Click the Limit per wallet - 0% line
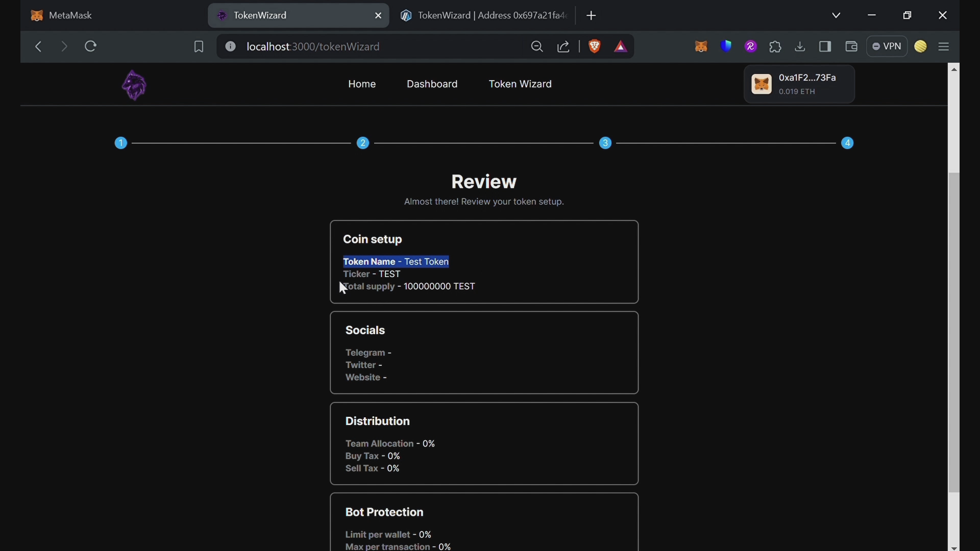The height and width of the screenshot is (551, 980). click(388, 535)
